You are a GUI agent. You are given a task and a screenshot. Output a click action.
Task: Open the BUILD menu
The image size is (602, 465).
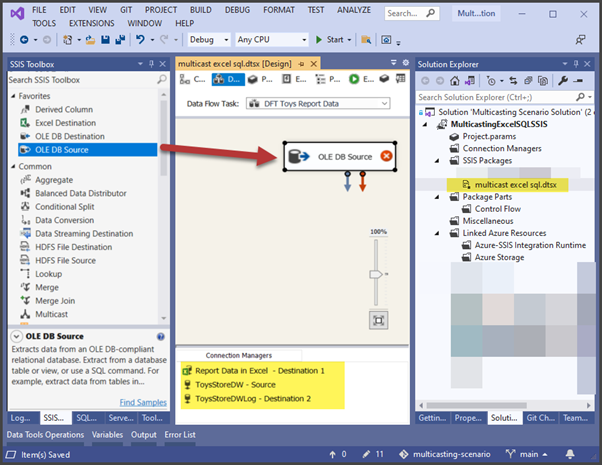[200, 10]
